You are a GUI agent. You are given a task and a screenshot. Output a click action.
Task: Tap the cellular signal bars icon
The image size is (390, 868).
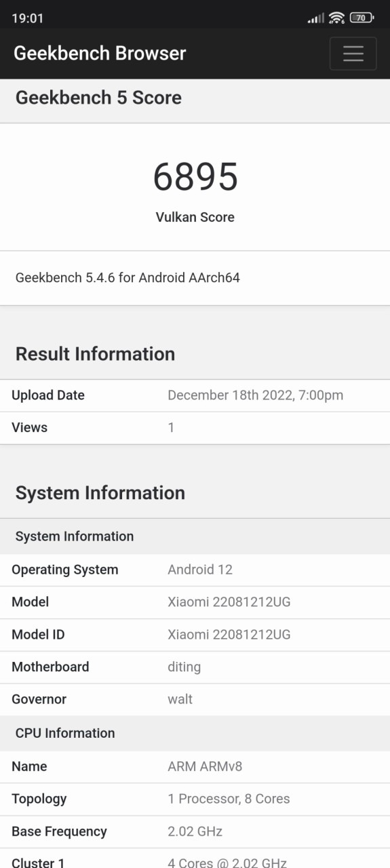[316, 18]
